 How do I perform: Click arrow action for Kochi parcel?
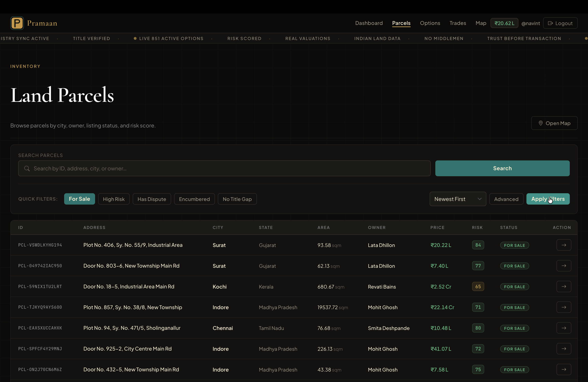click(x=564, y=286)
